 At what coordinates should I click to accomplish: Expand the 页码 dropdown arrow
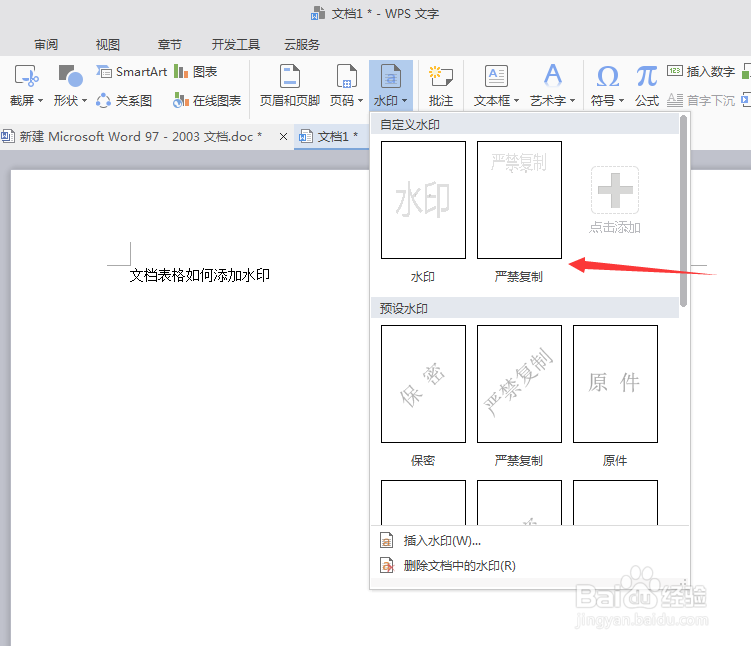tap(360, 101)
